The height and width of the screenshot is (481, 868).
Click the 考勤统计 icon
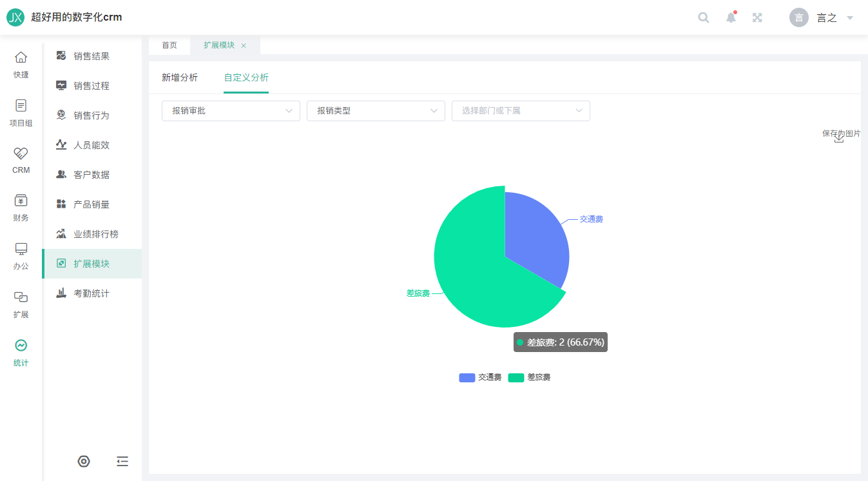click(x=61, y=293)
